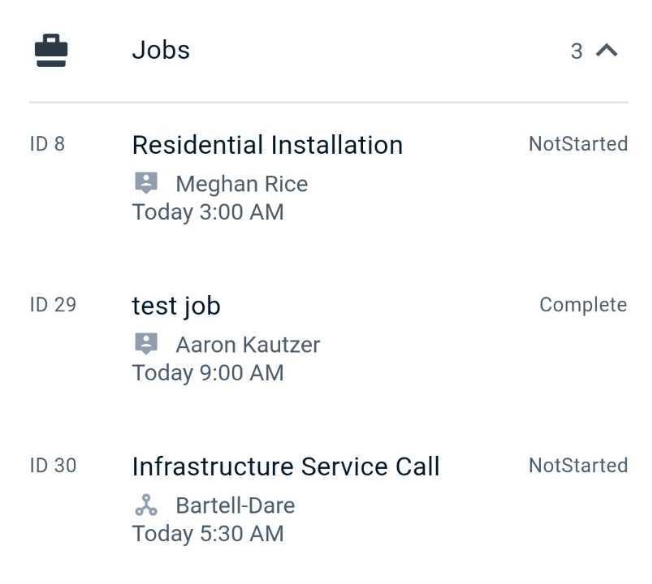Click the contact icon beside Meghan Rice
652x584 pixels.
[x=146, y=183]
